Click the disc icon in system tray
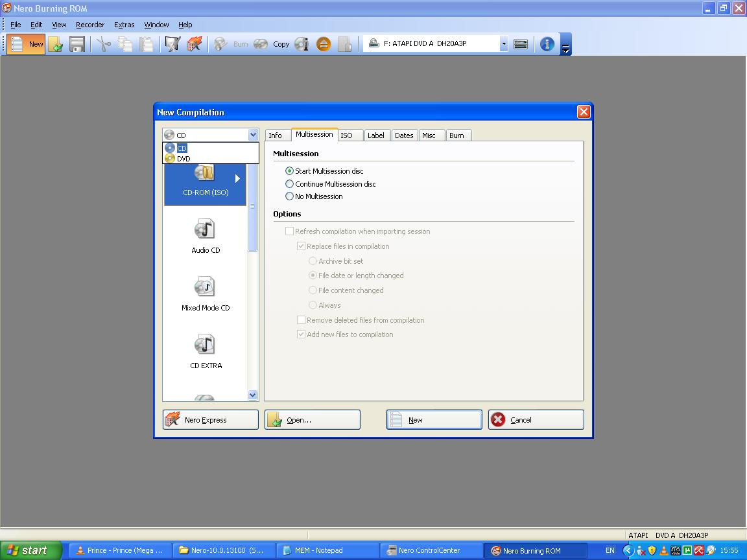Image resolution: width=747 pixels, height=560 pixels. [x=711, y=550]
